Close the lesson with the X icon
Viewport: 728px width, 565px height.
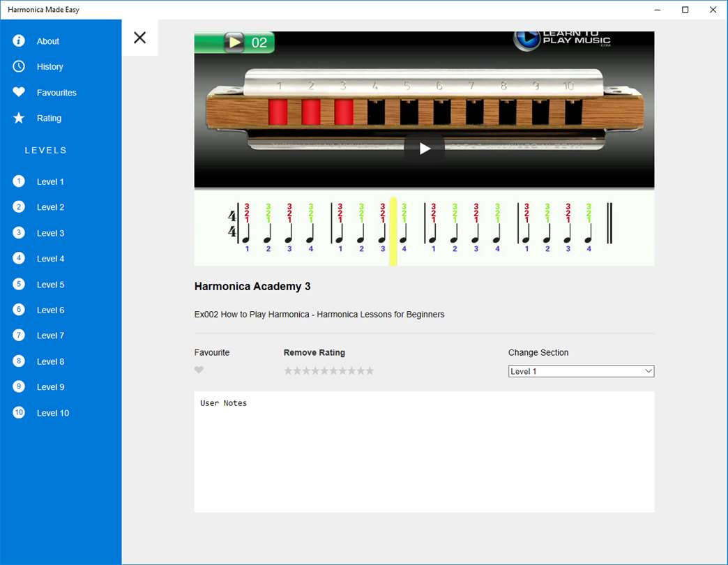[139, 38]
